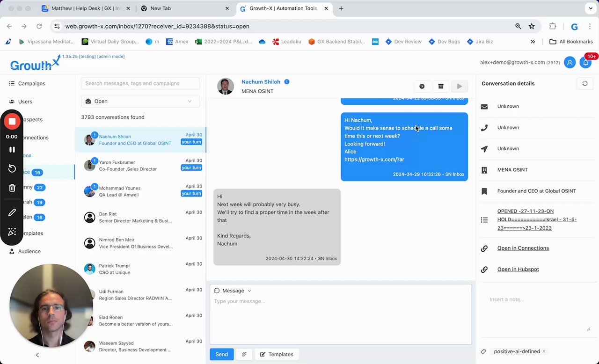Open Waseem Sayyed conversation
Screen dimensions: 599x364
(140, 346)
